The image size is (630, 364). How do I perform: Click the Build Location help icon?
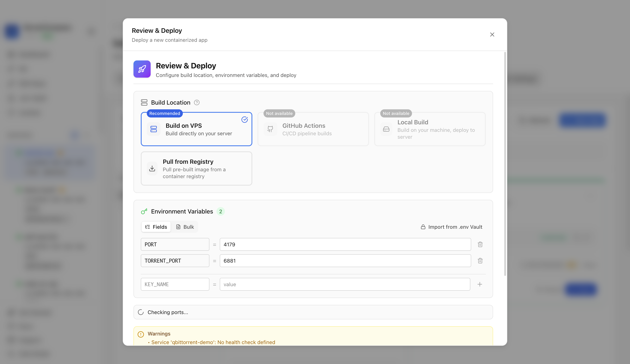pyautogui.click(x=197, y=102)
